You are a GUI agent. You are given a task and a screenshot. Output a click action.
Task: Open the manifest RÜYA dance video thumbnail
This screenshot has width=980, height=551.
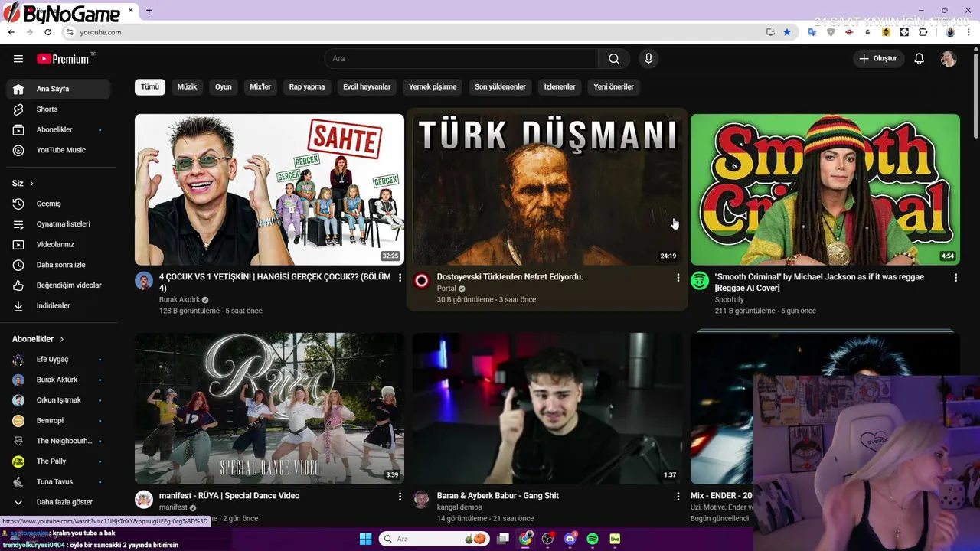tap(269, 408)
